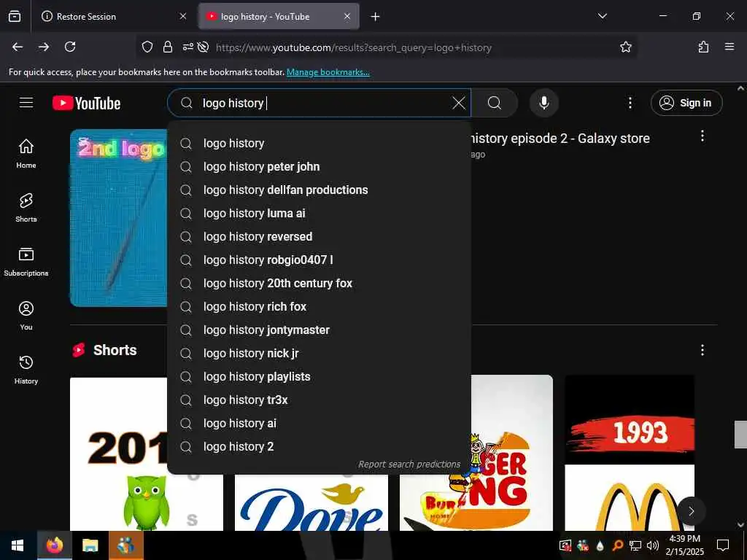Open the taskbar clock showing 4:39 PM

coord(684,545)
